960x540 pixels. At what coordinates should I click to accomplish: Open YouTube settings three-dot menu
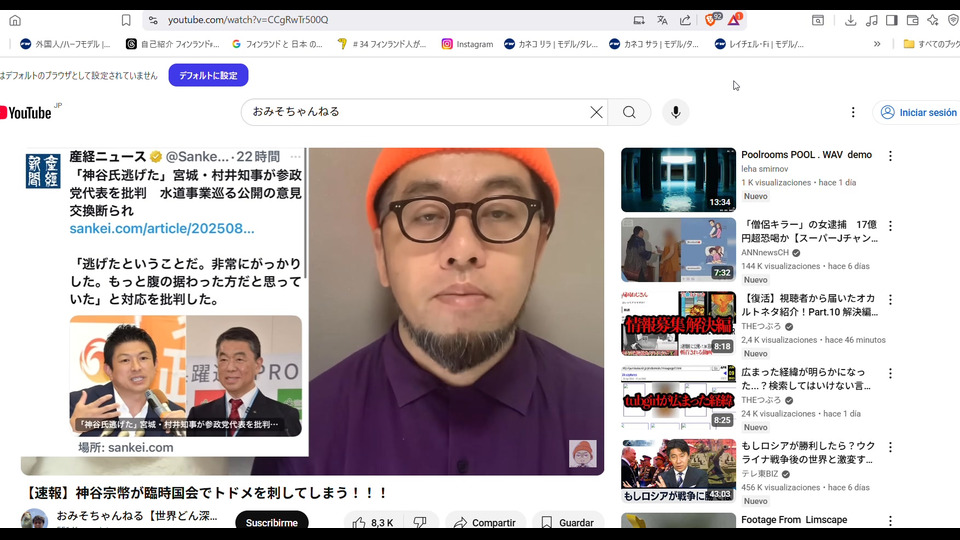click(x=853, y=112)
